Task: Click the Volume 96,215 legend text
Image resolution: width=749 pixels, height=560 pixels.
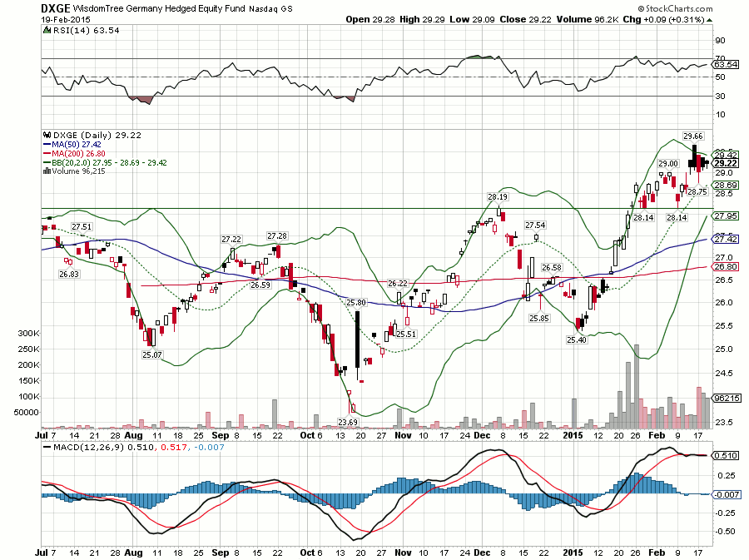Action: (78, 171)
